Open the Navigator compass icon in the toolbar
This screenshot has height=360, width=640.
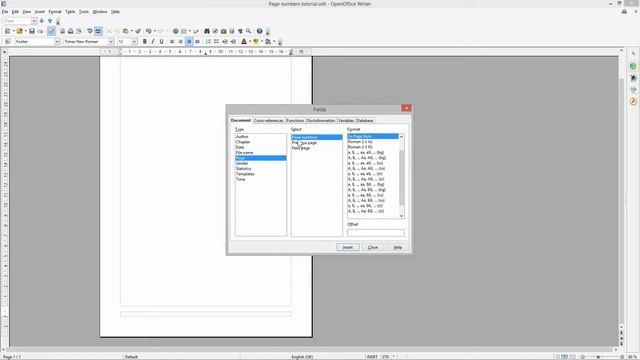(215, 31)
